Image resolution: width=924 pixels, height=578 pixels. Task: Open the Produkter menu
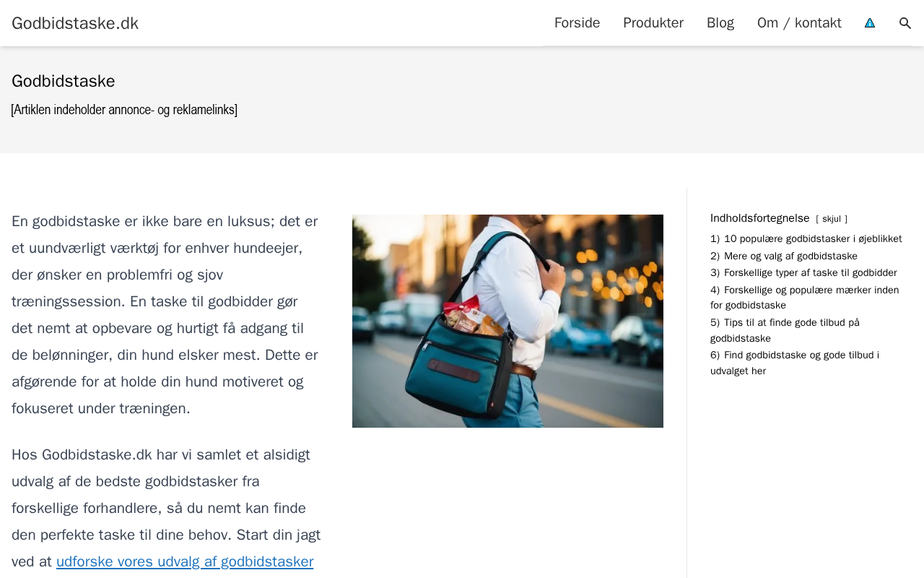(x=653, y=23)
